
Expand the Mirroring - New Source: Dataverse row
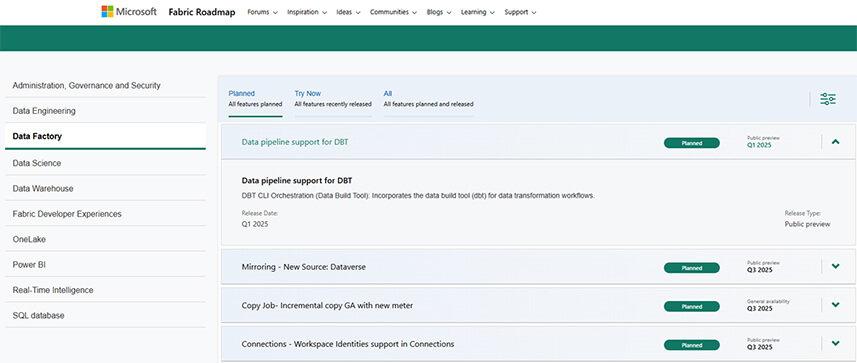click(835, 267)
